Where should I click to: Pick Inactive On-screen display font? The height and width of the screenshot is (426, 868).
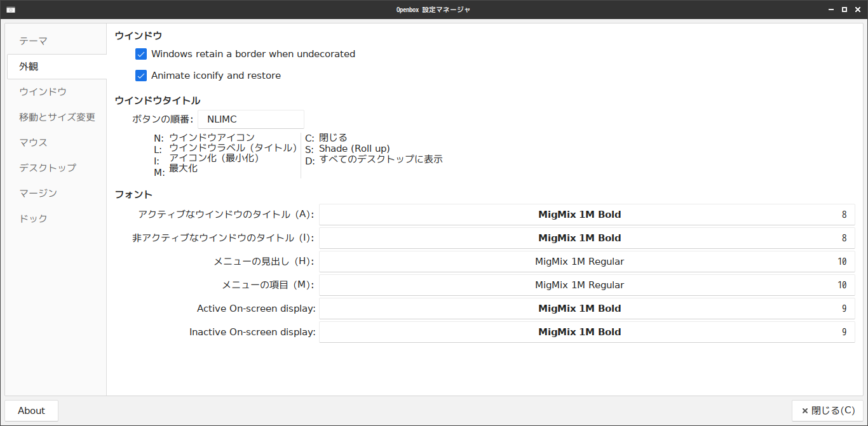tap(587, 332)
